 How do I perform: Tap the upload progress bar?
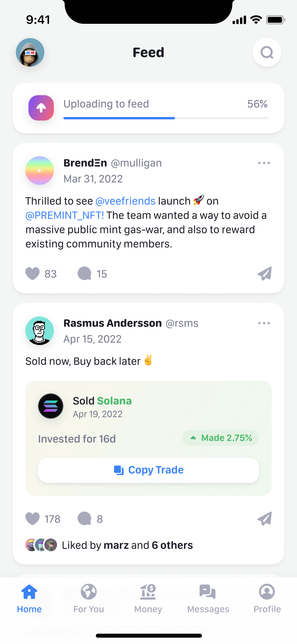coord(166,118)
